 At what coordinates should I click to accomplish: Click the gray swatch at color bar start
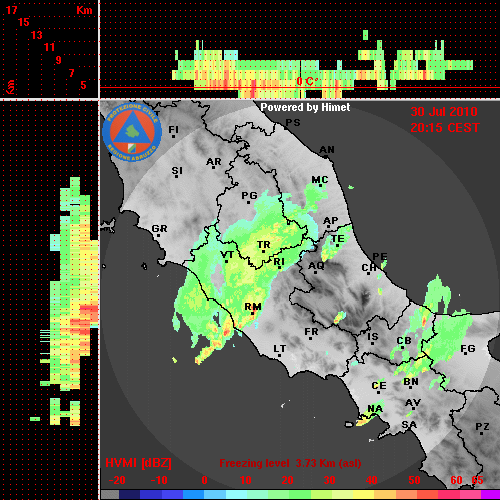[x=110, y=495]
